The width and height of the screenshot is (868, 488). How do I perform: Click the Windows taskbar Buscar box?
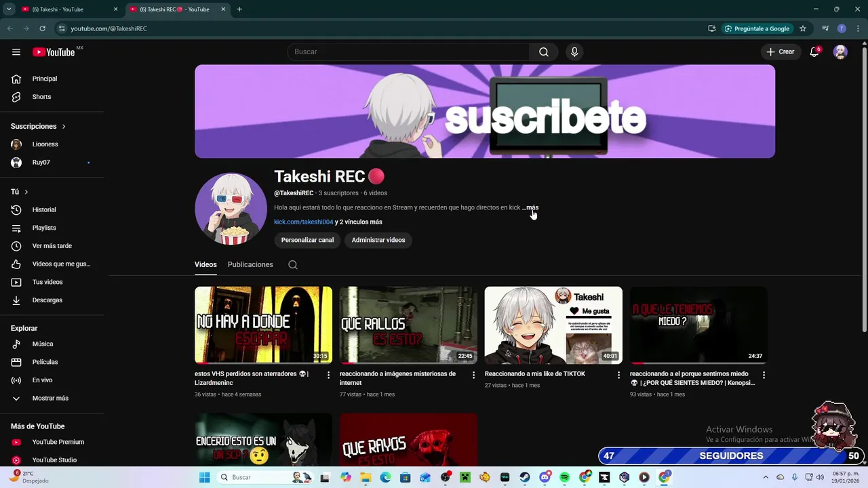click(264, 477)
